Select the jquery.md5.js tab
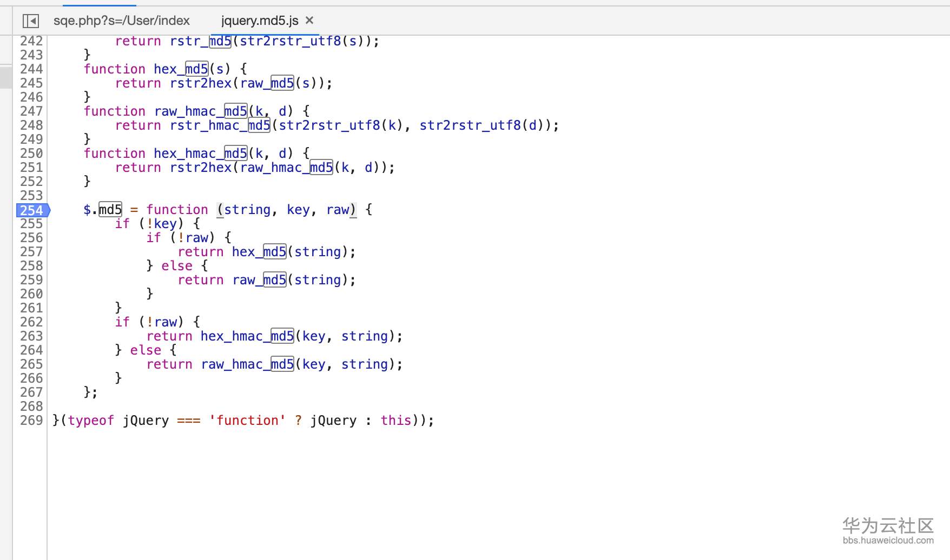The image size is (950, 560). (x=259, y=21)
